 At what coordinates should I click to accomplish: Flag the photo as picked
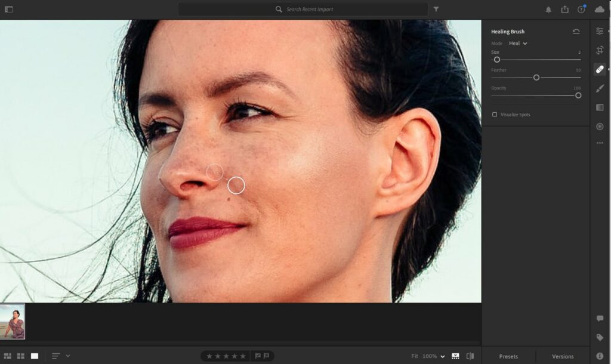click(x=258, y=356)
